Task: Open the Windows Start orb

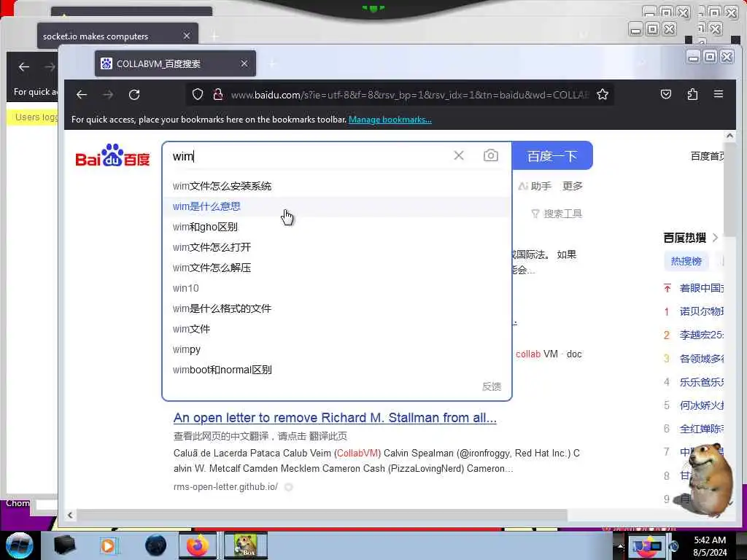Action: [x=20, y=545]
